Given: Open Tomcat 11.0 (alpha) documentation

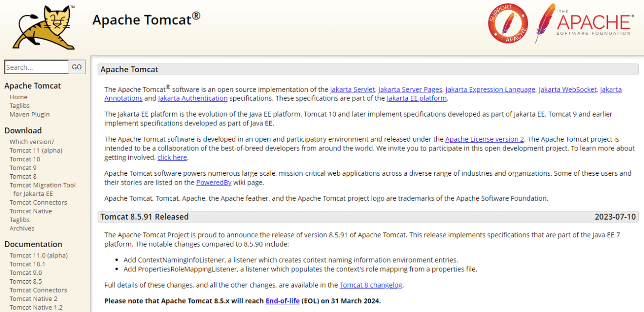Looking at the screenshot, I should 39,255.
